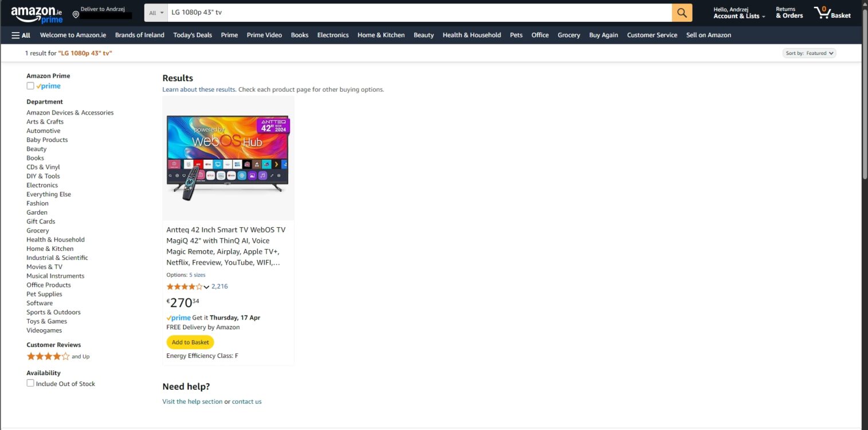Open Today's Deals in navigation bar
Image resolution: width=868 pixels, height=430 pixels.
[x=193, y=35]
